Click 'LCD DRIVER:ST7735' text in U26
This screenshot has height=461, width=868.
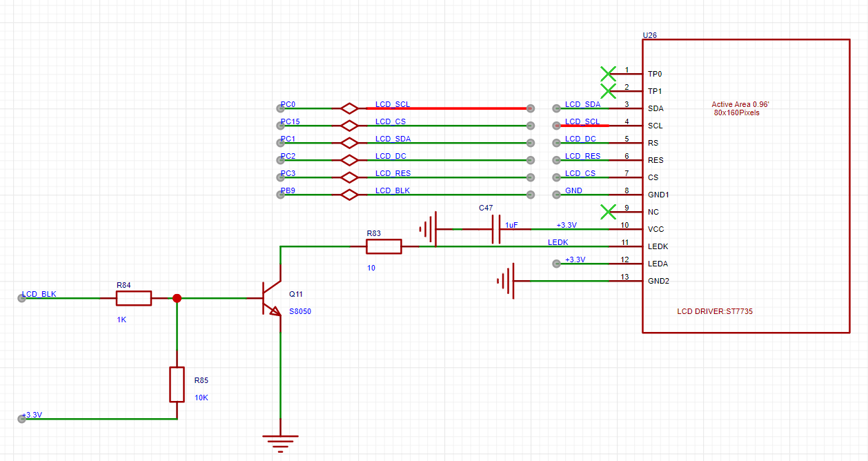pyautogui.click(x=715, y=312)
